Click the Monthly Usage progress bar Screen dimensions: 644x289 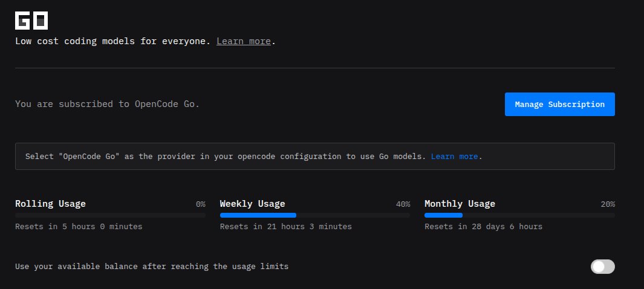tap(519, 215)
